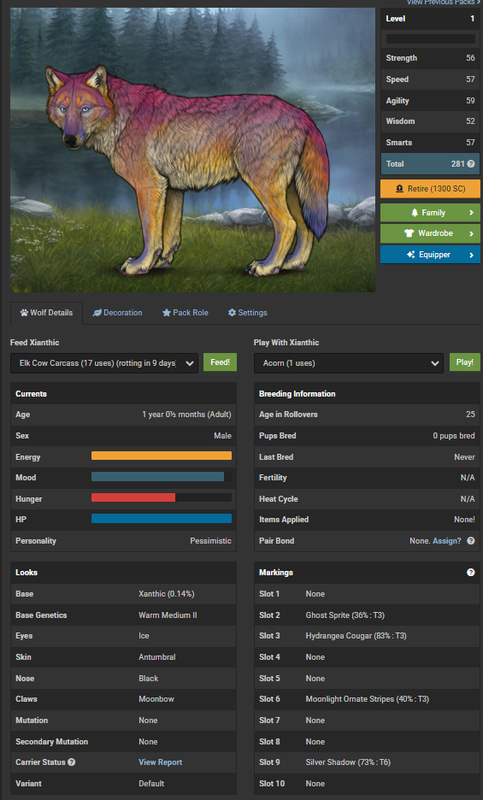Click the level experience progress bar
The height and width of the screenshot is (800, 483).
point(430,39)
